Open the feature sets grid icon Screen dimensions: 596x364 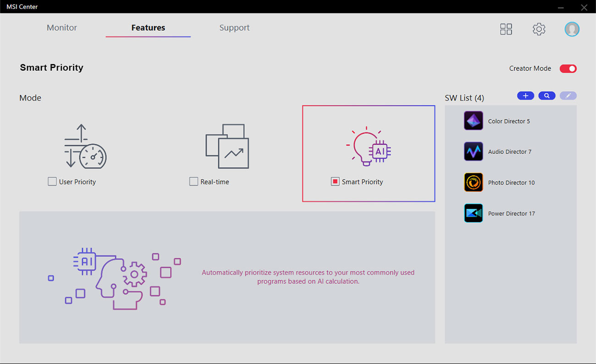(x=506, y=29)
